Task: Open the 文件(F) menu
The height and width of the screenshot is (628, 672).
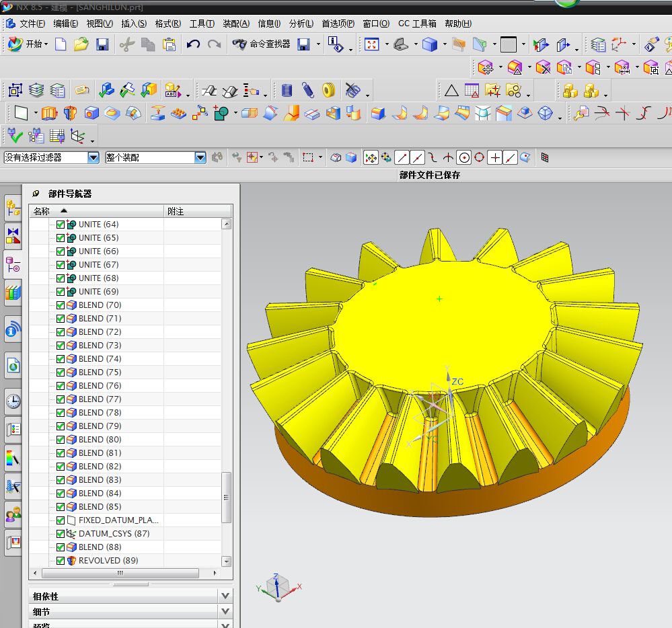Action: (32, 24)
